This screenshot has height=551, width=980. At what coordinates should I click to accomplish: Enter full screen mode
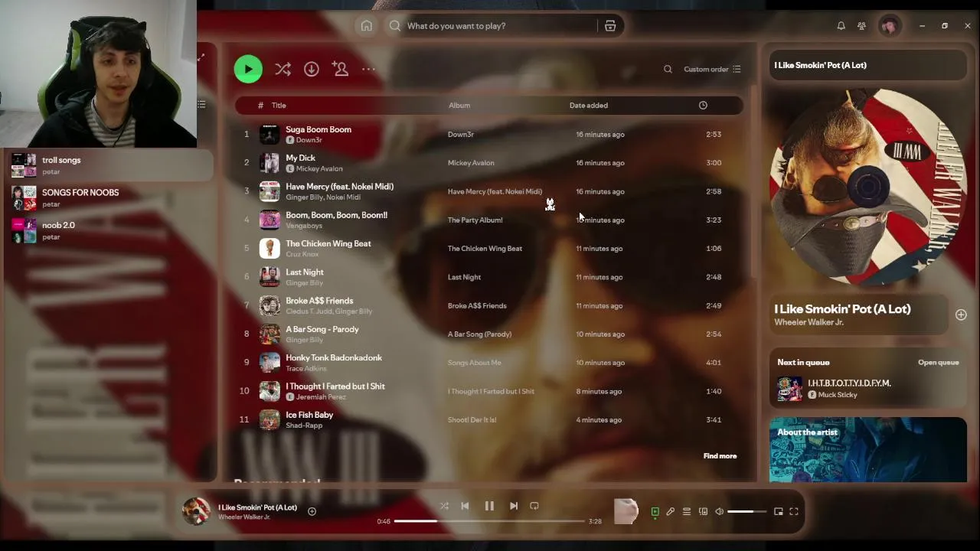[x=794, y=512]
